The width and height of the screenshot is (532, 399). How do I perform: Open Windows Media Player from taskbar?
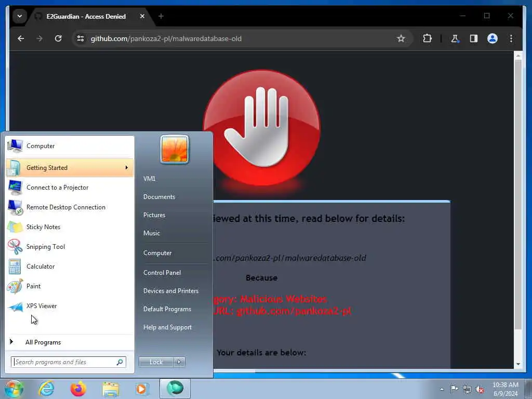[141, 389]
